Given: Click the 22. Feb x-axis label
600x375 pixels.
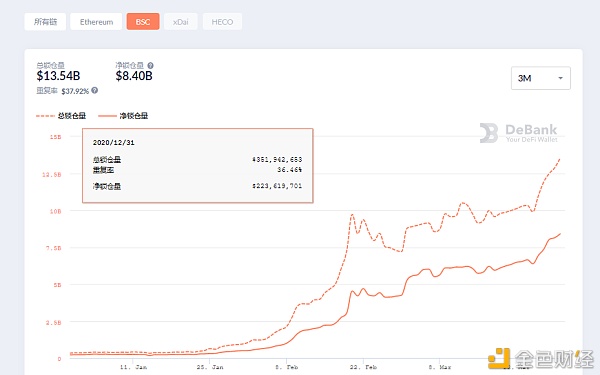Looking at the screenshot, I should click(364, 367).
